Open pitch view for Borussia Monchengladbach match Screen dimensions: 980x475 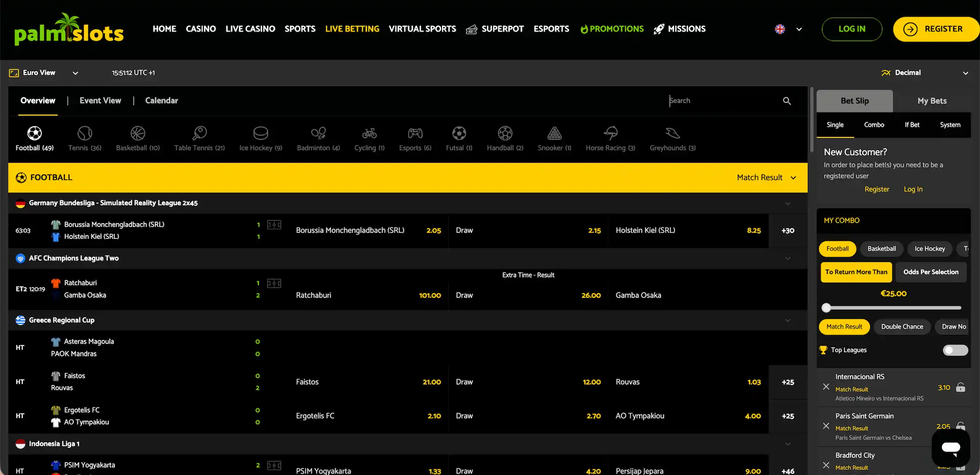[x=274, y=225]
